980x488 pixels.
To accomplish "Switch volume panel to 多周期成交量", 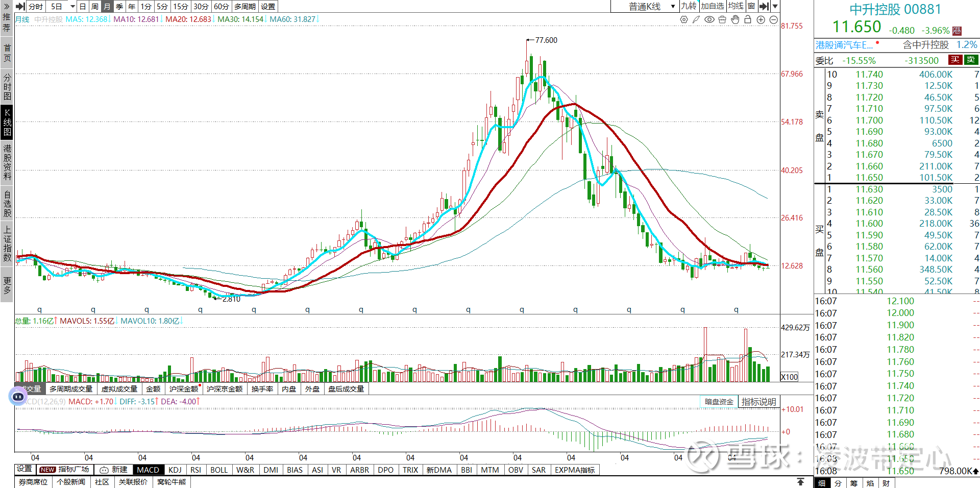I will coord(71,389).
